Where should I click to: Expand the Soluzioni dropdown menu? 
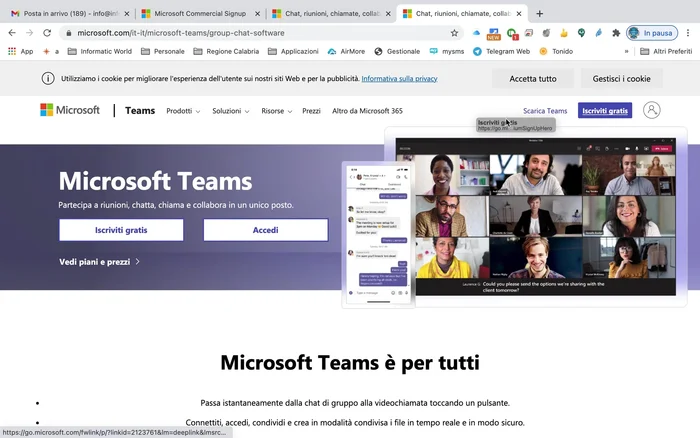click(230, 111)
